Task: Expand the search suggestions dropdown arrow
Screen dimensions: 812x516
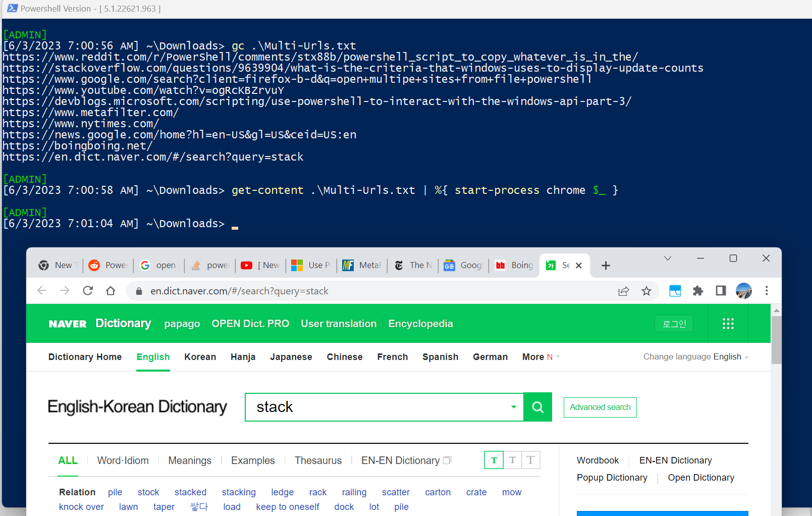Action: [514, 407]
